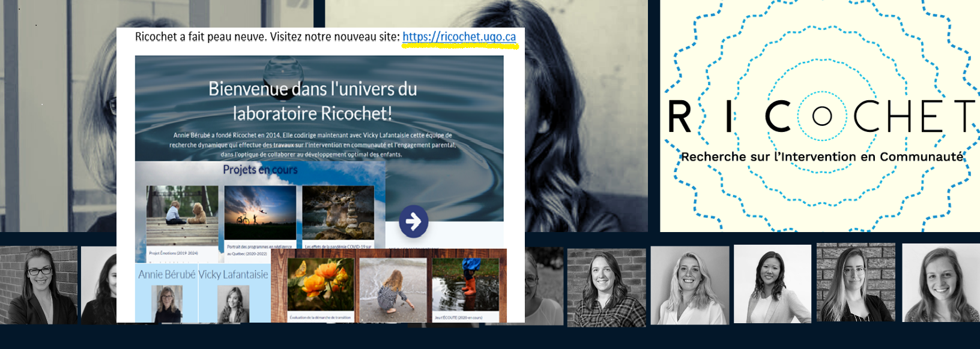Open the bicycle sunset silhouette project thumbnail
This screenshot has width=980, height=349.
pyautogui.click(x=260, y=213)
